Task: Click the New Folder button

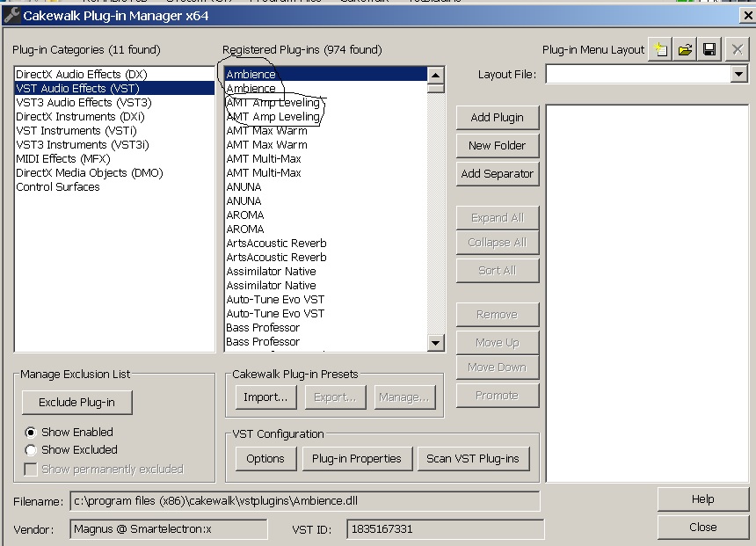Action: (497, 146)
